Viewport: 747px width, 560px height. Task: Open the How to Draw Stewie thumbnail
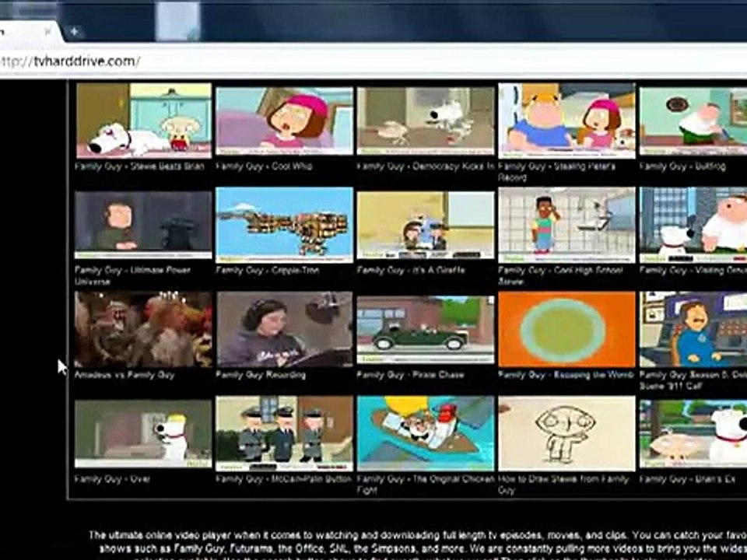(566, 433)
